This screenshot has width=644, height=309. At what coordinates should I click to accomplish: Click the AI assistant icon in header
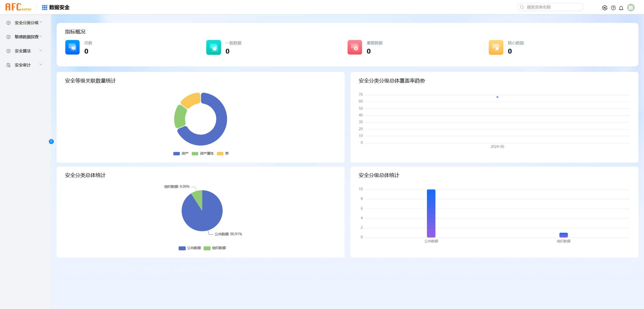coord(605,8)
